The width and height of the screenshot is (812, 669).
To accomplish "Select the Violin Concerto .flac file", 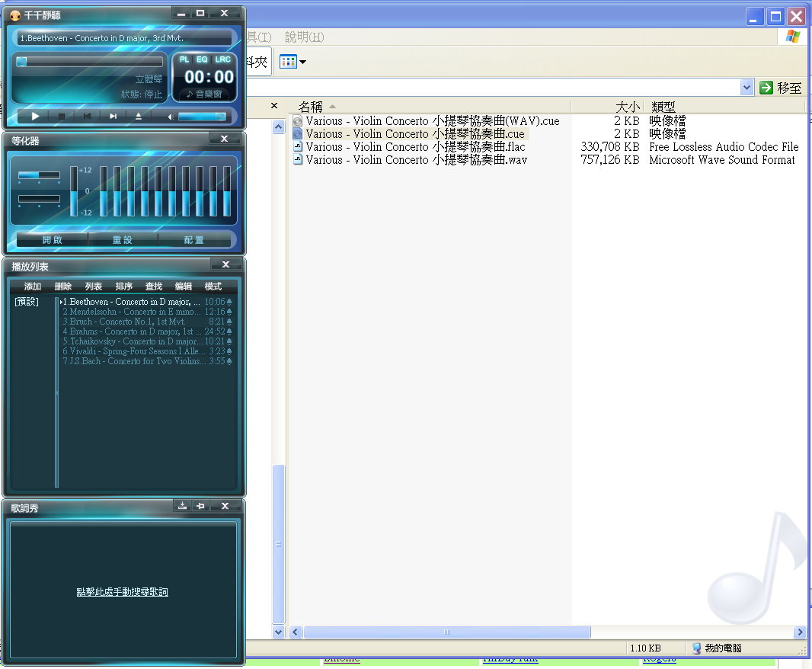I will coord(409,146).
